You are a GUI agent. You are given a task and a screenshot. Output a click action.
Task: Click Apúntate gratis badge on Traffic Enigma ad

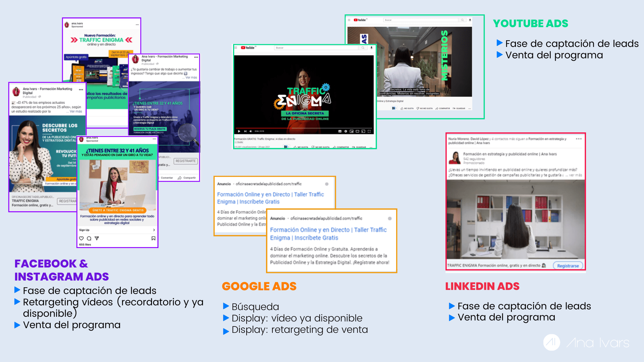click(76, 57)
